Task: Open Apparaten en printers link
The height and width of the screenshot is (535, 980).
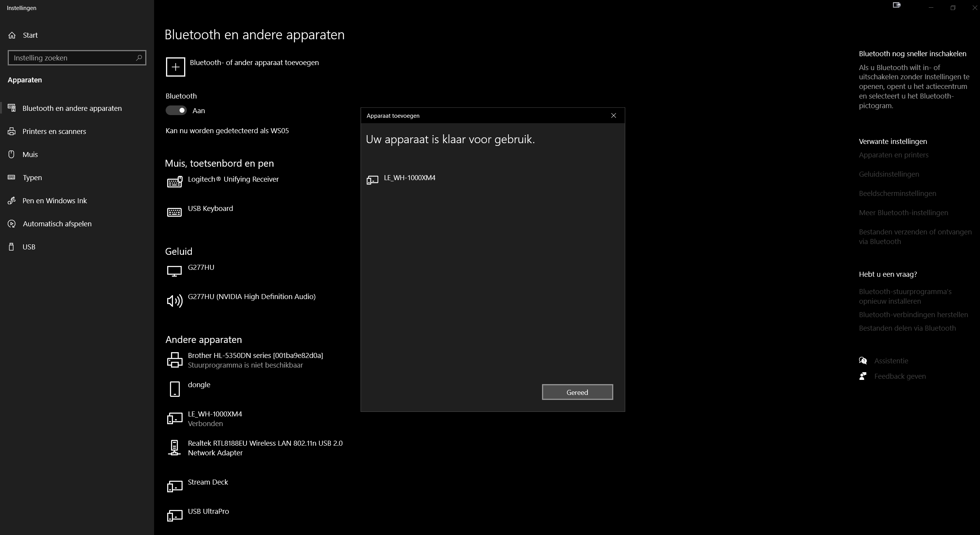Action: point(894,155)
